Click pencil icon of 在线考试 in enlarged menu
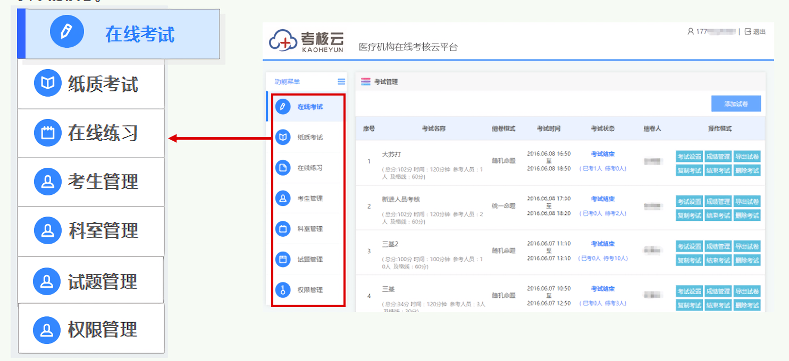The height and width of the screenshot is (361, 789). tap(66, 32)
